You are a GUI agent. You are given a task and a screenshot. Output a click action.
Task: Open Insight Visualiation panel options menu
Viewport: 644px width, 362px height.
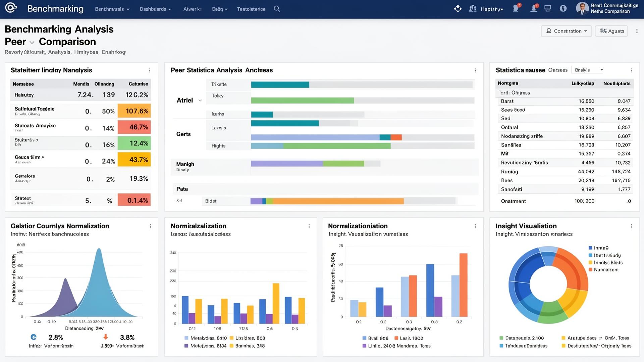point(632,226)
